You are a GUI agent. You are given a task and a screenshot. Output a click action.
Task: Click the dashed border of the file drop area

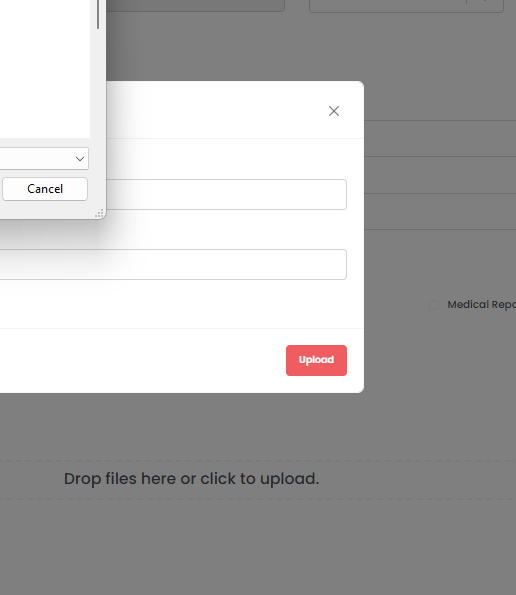point(258,461)
